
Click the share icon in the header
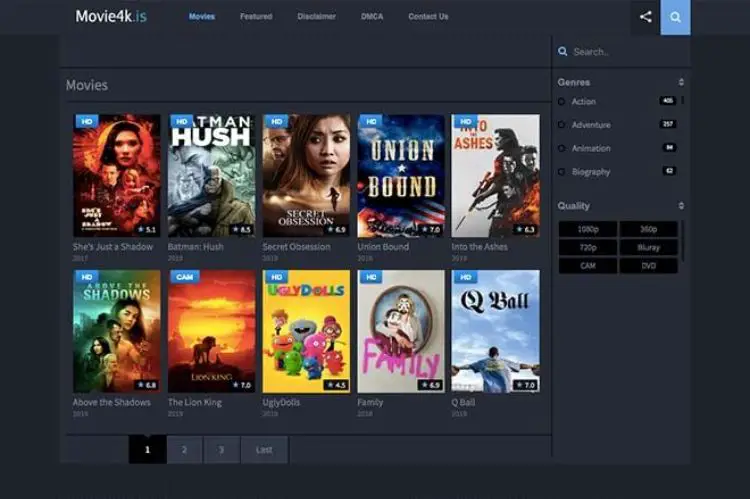645,17
